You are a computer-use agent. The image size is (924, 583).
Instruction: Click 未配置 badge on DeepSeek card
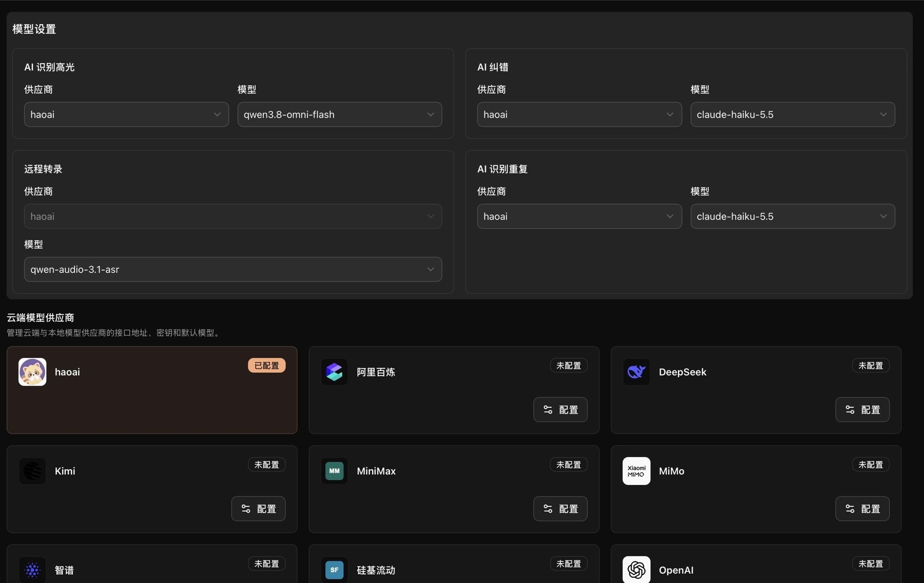pyautogui.click(x=871, y=366)
